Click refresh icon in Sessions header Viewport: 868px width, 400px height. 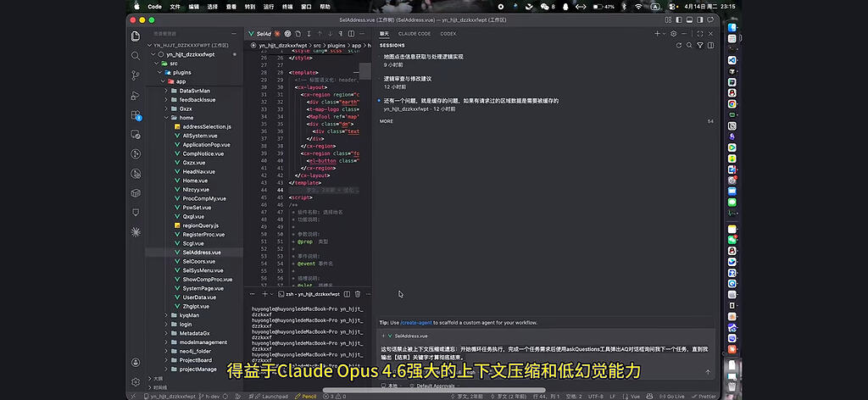[x=679, y=46]
